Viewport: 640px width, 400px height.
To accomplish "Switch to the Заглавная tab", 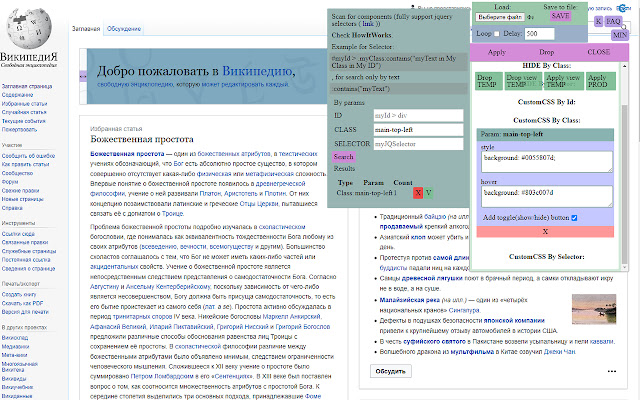I will pos(86,29).
